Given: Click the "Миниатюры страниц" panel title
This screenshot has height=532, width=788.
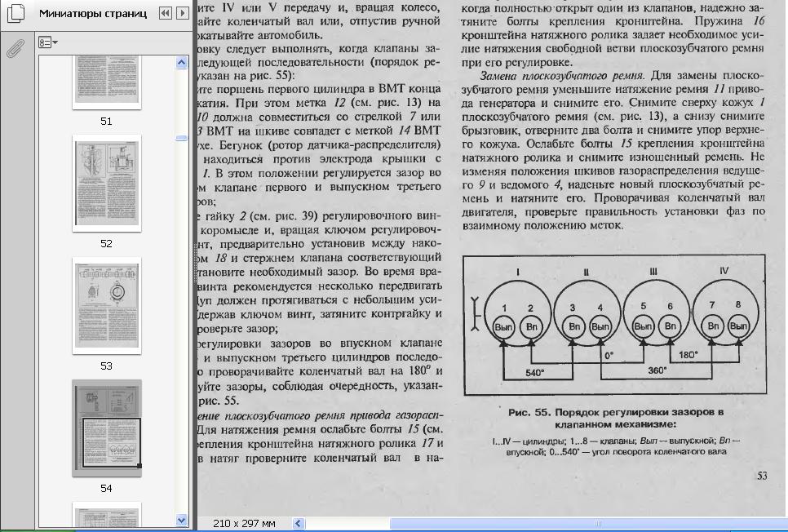Looking at the screenshot, I should coord(93,14).
